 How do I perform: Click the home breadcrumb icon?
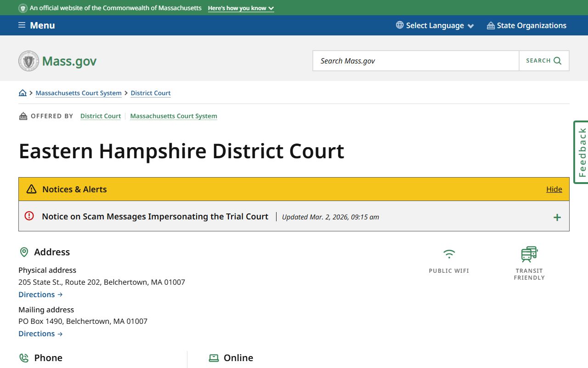click(x=23, y=93)
